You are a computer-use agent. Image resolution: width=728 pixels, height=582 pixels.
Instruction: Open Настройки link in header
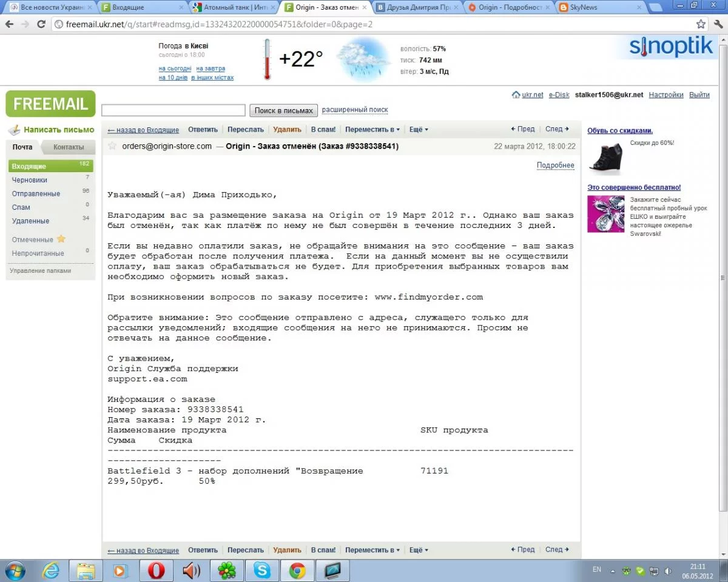coord(666,95)
